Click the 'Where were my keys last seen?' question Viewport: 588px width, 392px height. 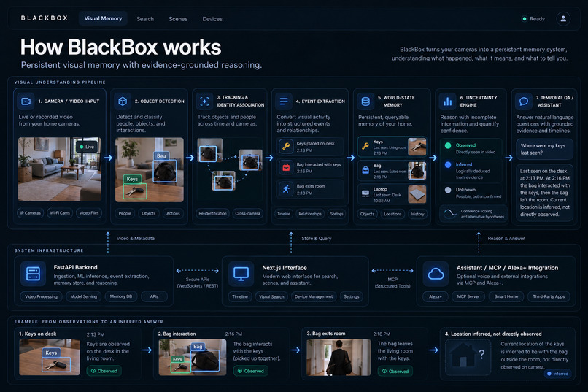544,149
